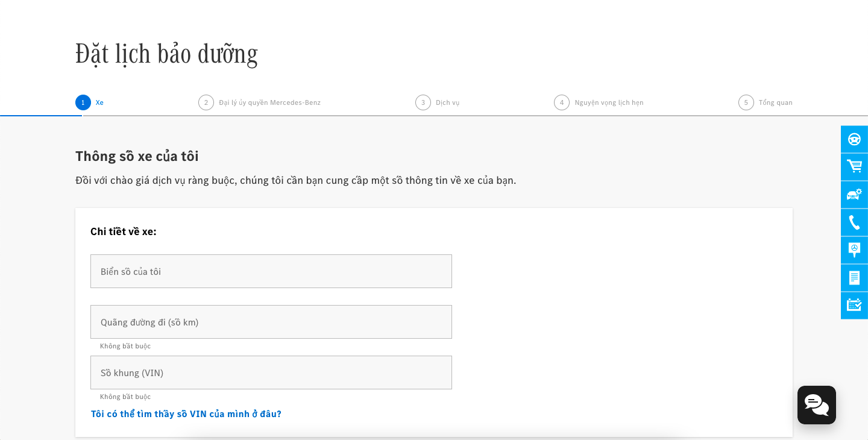This screenshot has width=868, height=440.
Task: Click the document brochure icon
Action: [854, 278]
